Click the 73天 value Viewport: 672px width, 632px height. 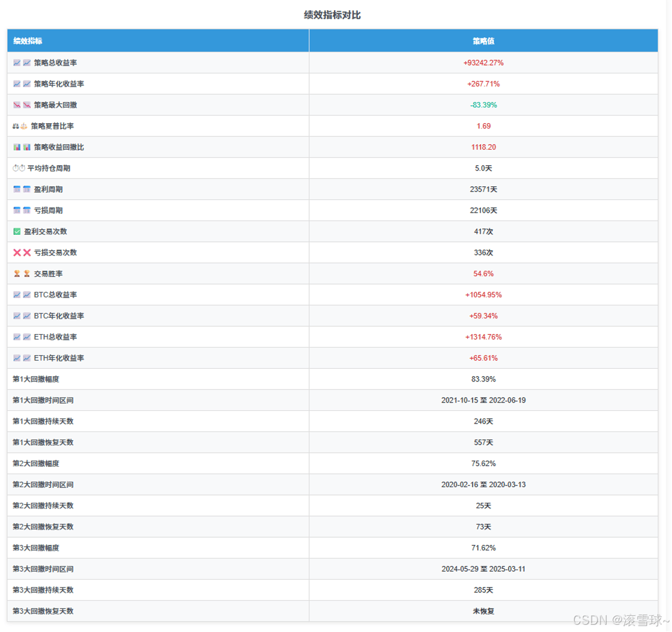[x=483, y=526]
